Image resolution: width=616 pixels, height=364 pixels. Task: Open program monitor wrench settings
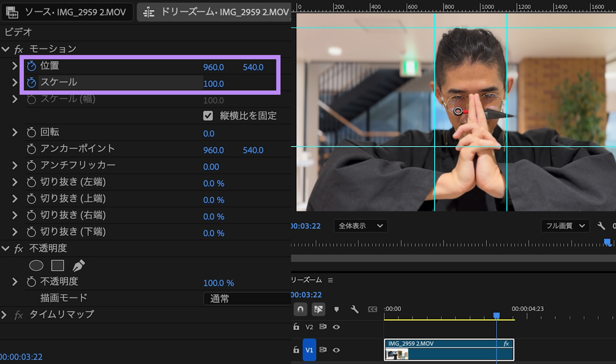[x=601, y=226]
